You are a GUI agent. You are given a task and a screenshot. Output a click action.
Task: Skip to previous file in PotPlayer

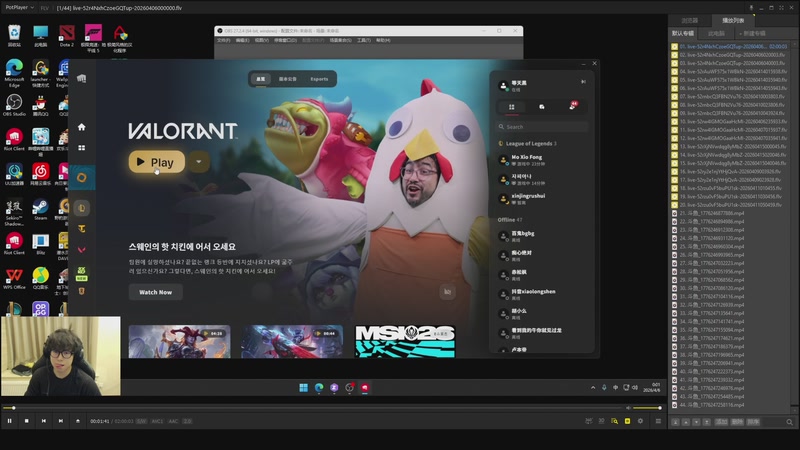[44, 421]
